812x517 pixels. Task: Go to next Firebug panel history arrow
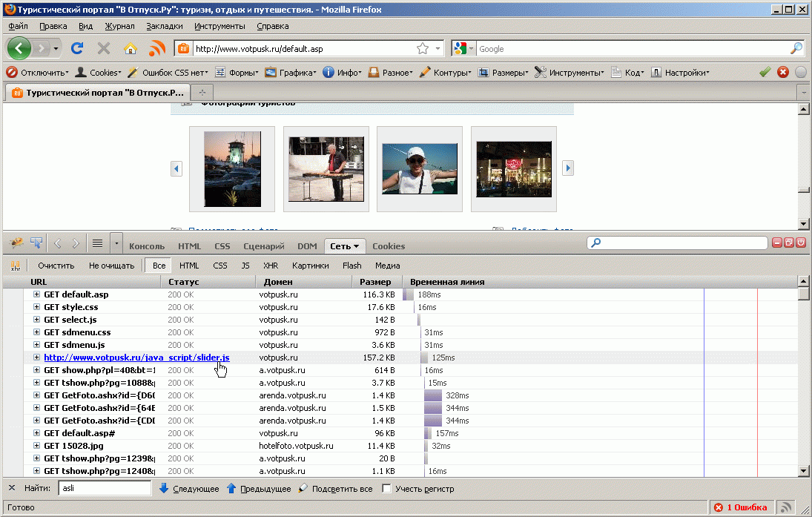click(76, 243)
